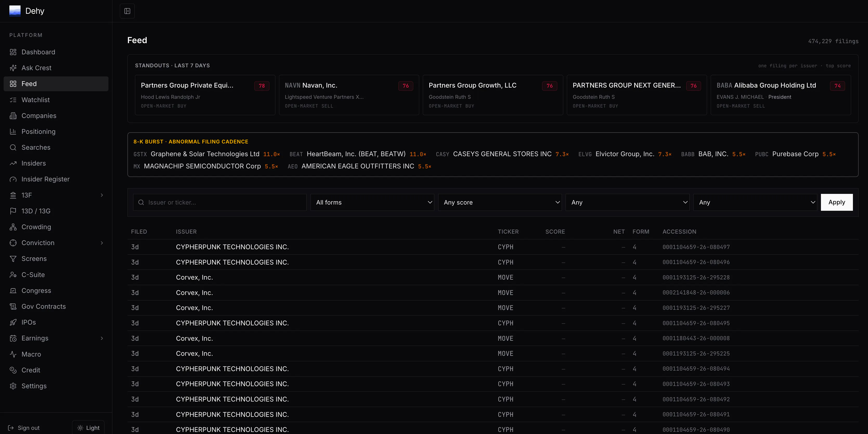Select the Macro menu item

[x=56, y=354]
